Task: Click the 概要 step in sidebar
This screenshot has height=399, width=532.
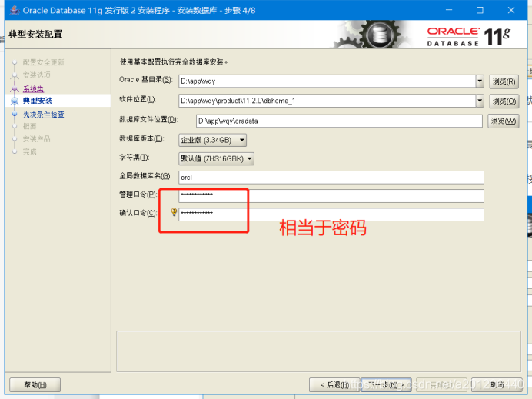Action: (29, 126)
